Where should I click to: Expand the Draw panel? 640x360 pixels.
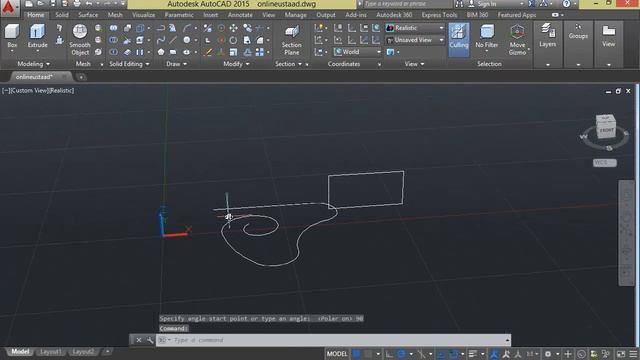(177, 64)
